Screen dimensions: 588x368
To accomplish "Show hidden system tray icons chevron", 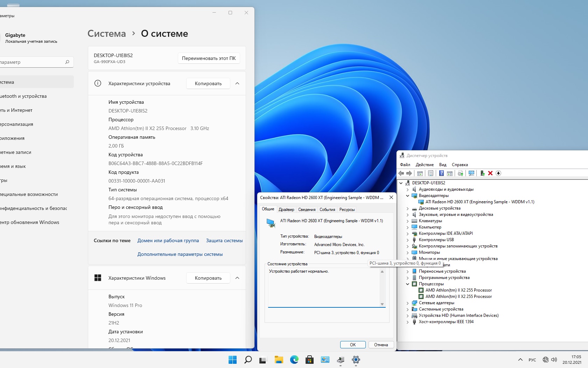I will [520, 360].
